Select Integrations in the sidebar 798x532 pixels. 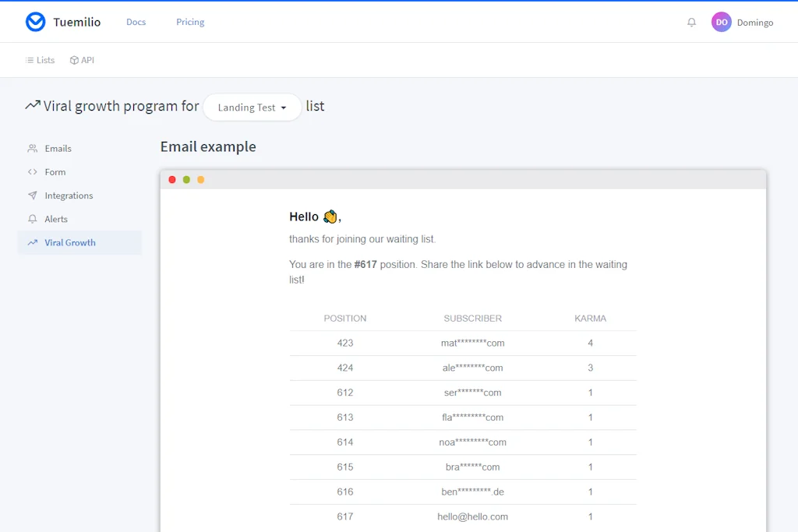[x=69, y=196]
